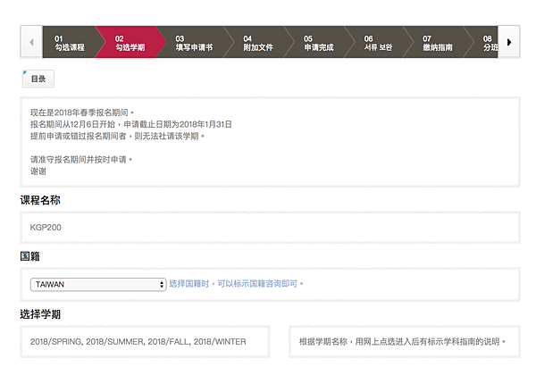Go to step 01 勾选课程

coord(70,43)
